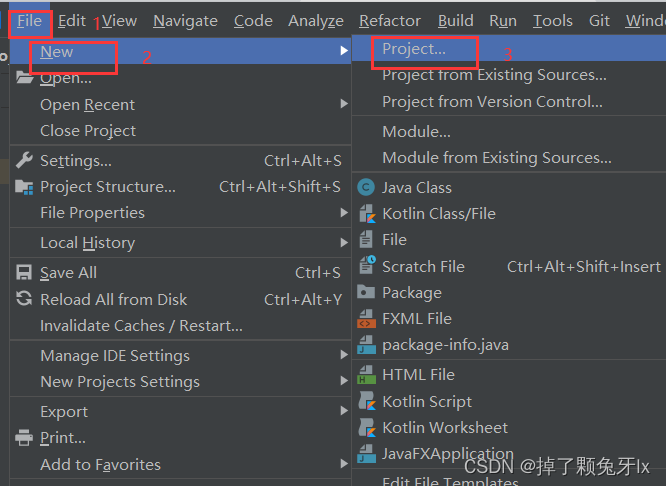Click the Project Structure folder icon
The image size is (666, 486).
click(x=24, y=187)
